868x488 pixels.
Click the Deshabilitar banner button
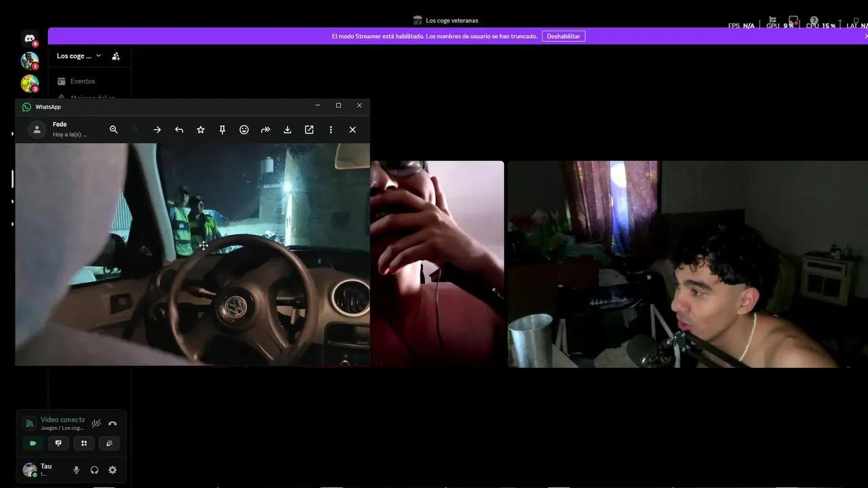click(563, 36)
